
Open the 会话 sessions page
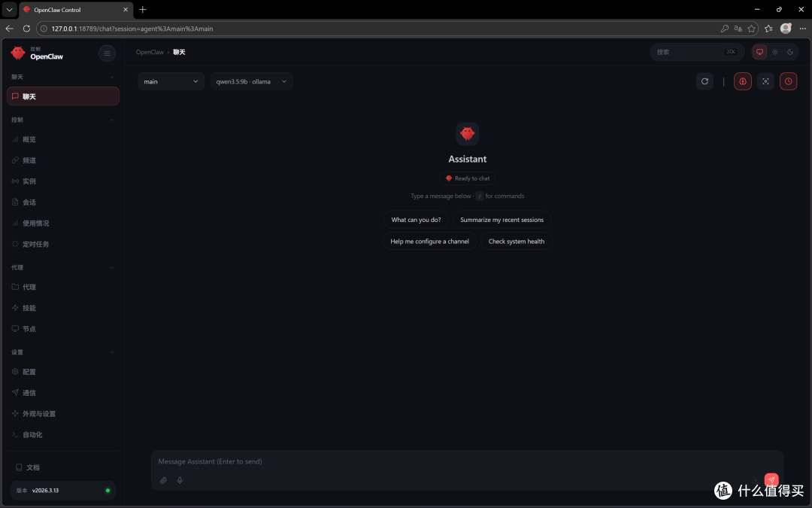[x=63, y=202]
